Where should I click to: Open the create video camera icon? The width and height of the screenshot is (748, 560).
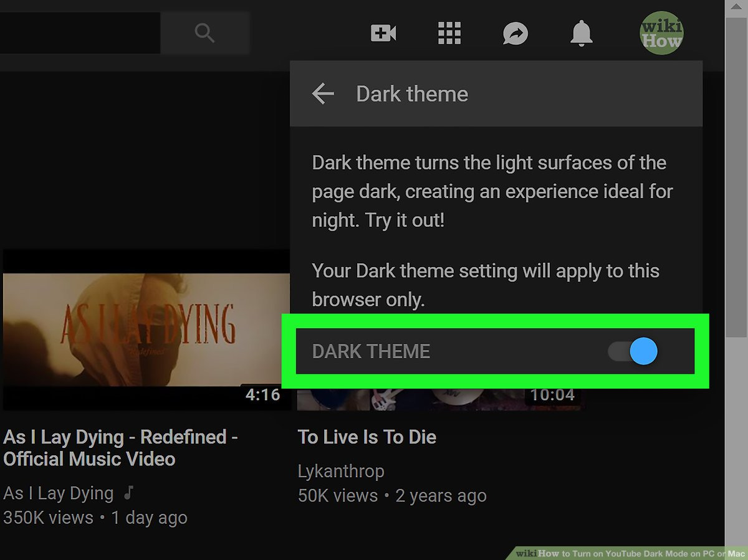point(383,33)
